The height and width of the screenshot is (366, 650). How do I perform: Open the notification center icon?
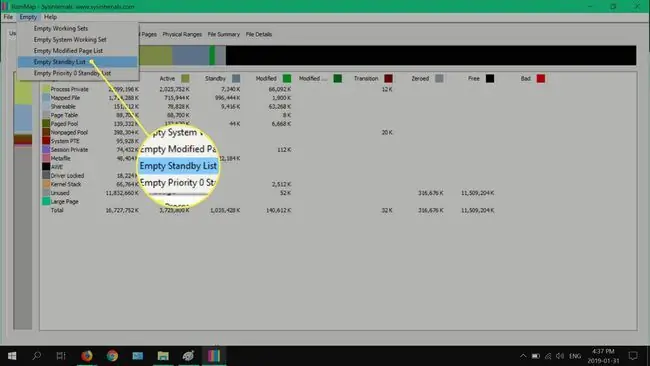click(x=633, y=356)
